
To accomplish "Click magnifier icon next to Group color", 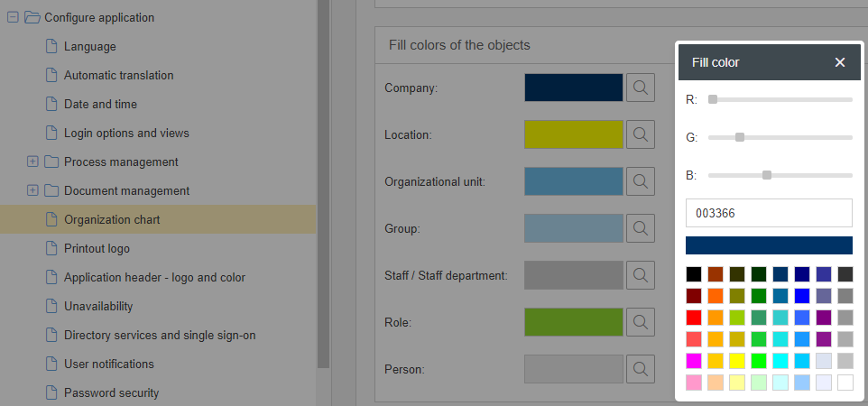I will point(640,228).
